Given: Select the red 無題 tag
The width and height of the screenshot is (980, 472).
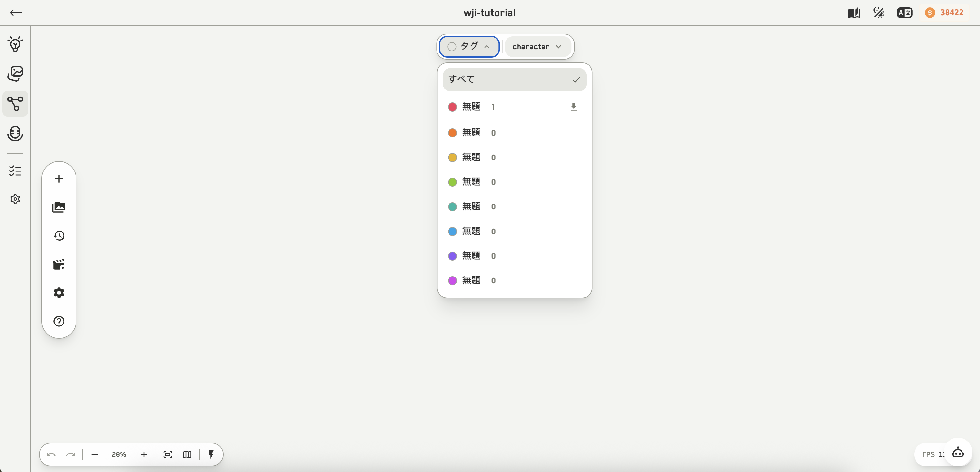Looking at the screenshot, I should point(514,107).
